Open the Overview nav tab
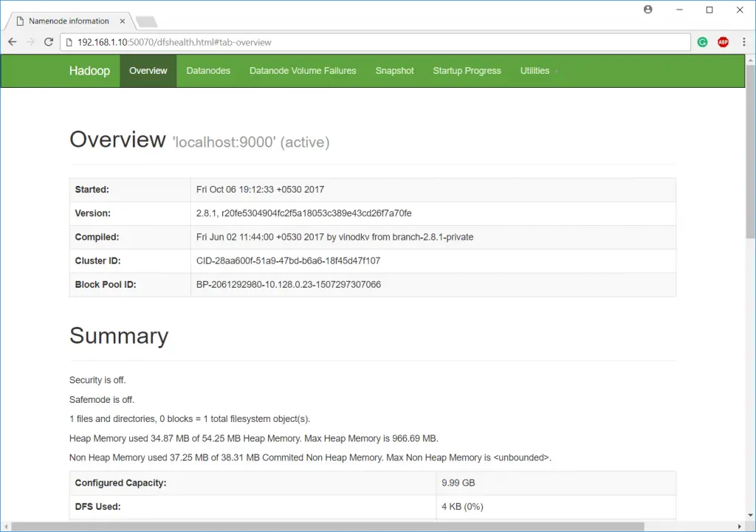The image size is (756, 532). pyautogui.click(x=148, y=71)
